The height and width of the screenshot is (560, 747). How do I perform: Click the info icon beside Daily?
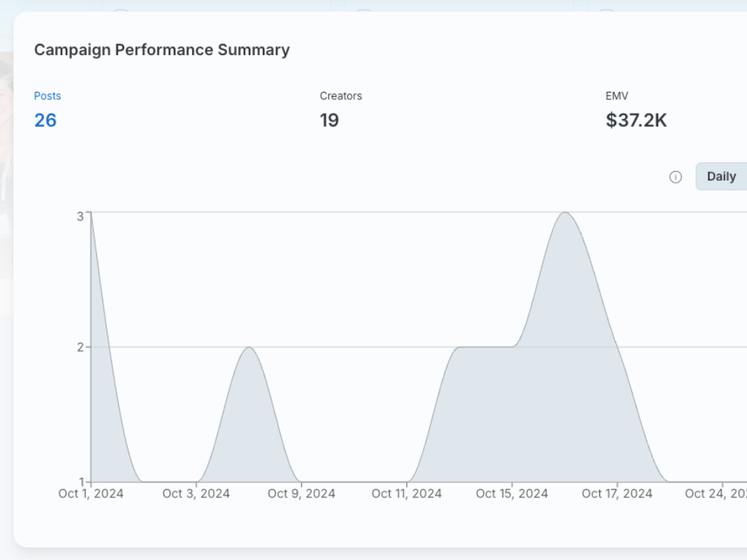tap(675, 177)
